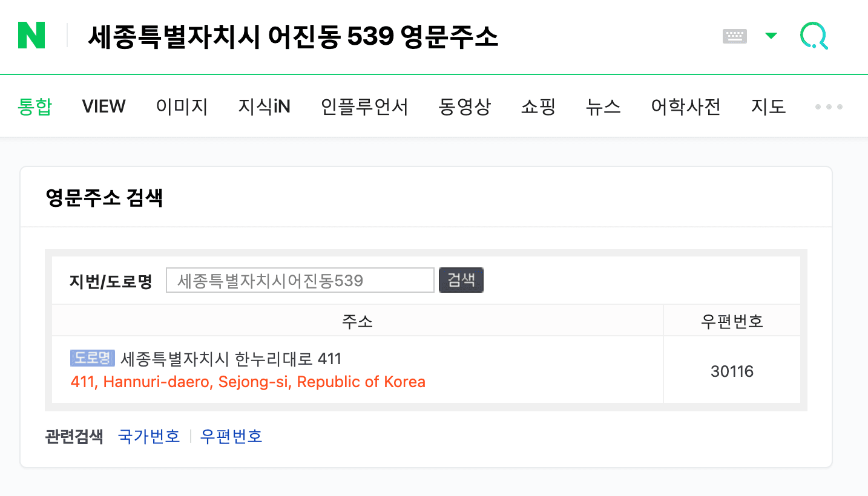The image size is (868, 496).
Task: Switch to the 동영상 tab
Action: tap(464, 107)
